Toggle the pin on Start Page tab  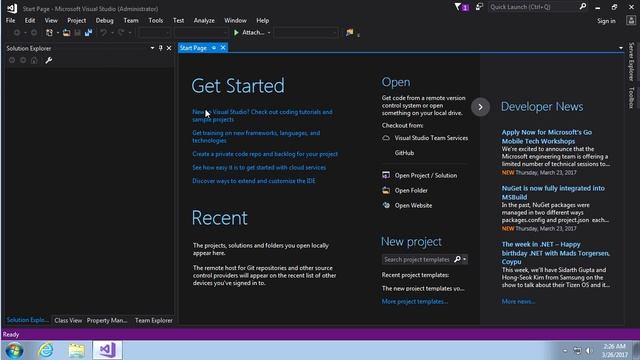214,48
